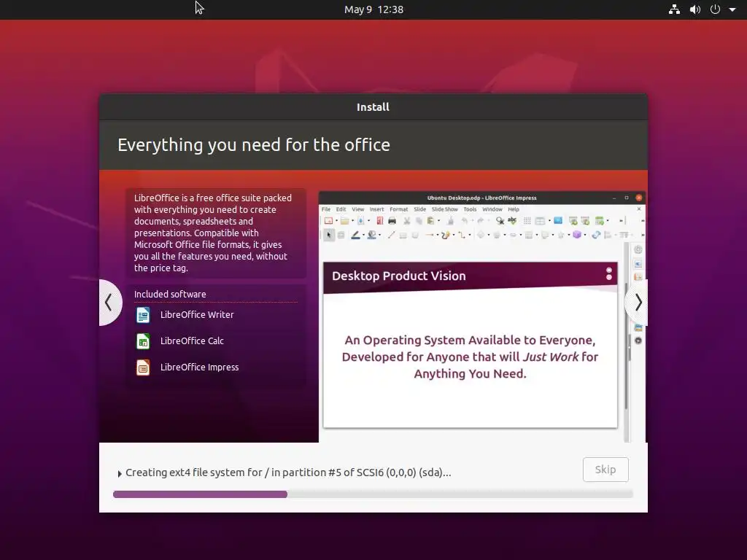Open the Help menu in Impress

click(513, 209)
